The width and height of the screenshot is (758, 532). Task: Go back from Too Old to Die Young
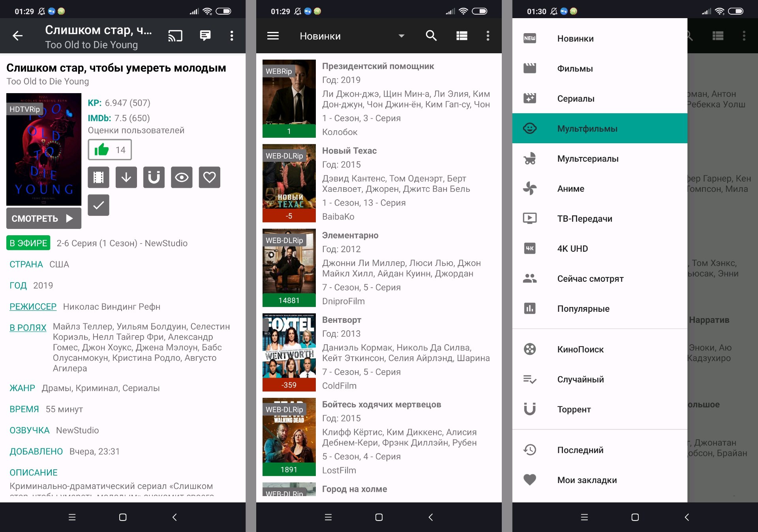pyautogui.click(x=18, y=36)
